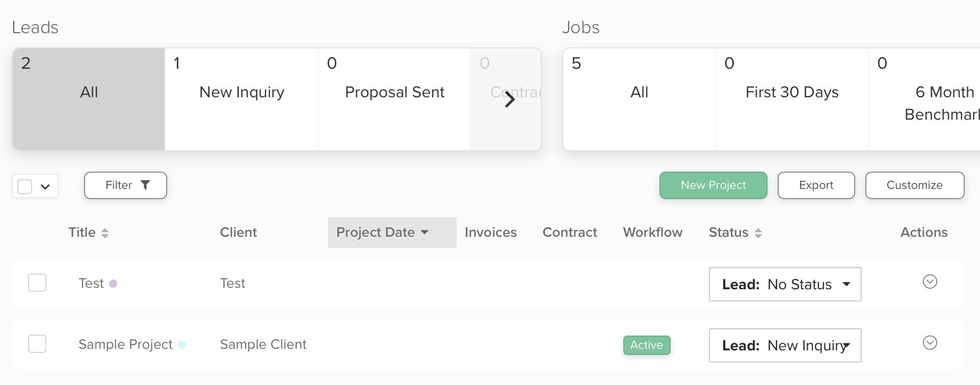Image resolution: width=980 pixels, height=385 pixels.
Task: Check the Test project row checkbox
Action: 37,283
